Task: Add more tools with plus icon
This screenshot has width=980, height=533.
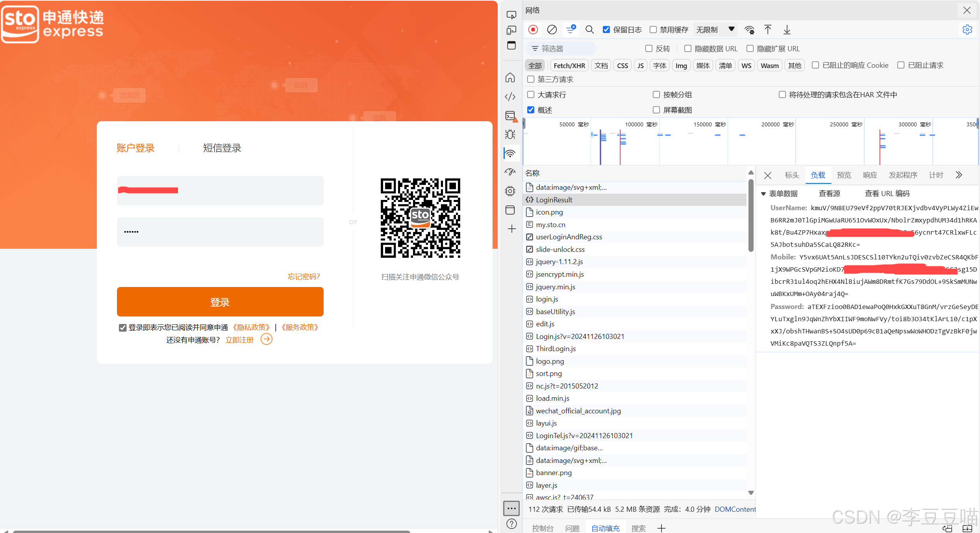Action: pyautogui.click(x=511, y=229)
